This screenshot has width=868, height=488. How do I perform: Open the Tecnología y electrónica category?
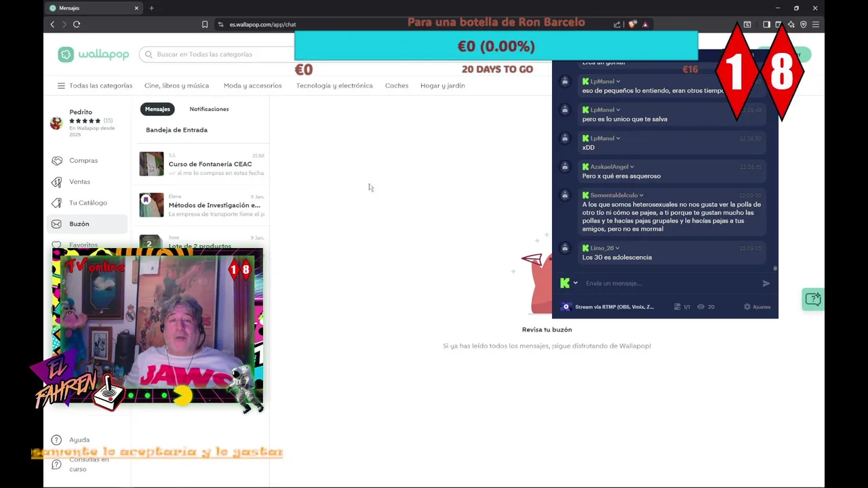click(334, 86)
